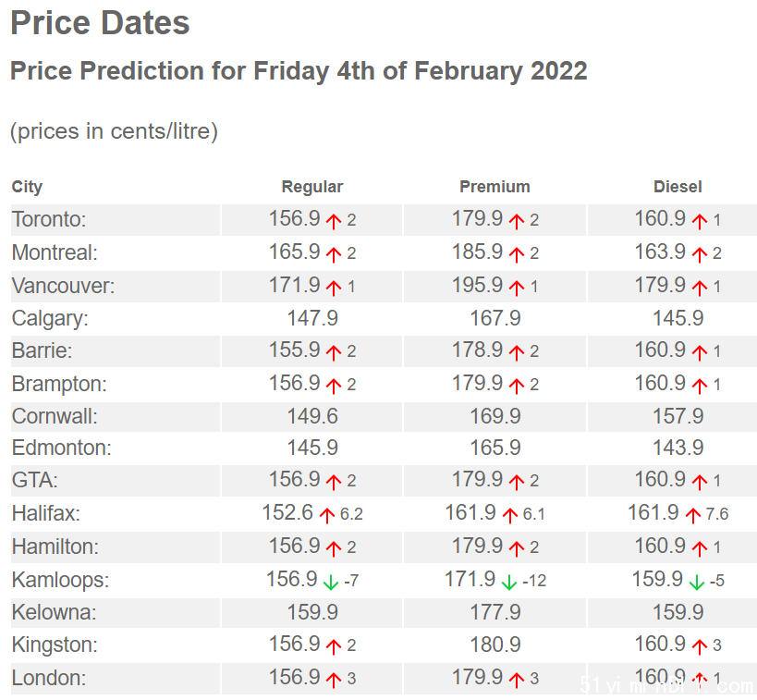Click red up arrow for Halifax Diesel

point(693,515)
